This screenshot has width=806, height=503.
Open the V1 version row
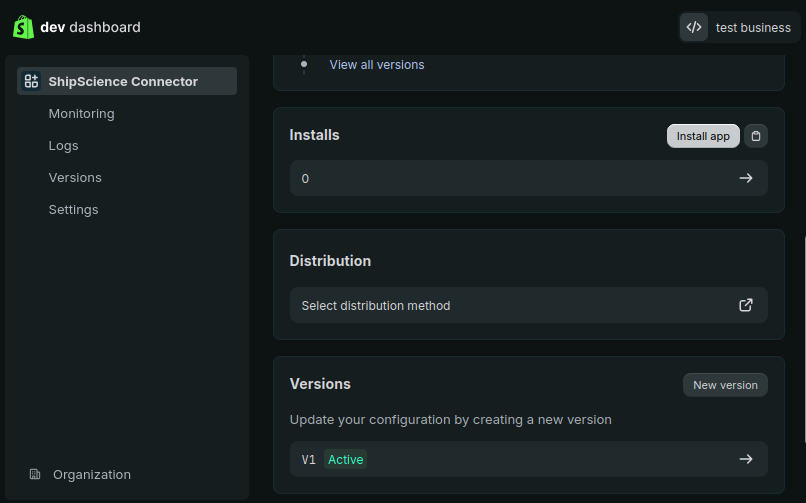coord(528,459)
